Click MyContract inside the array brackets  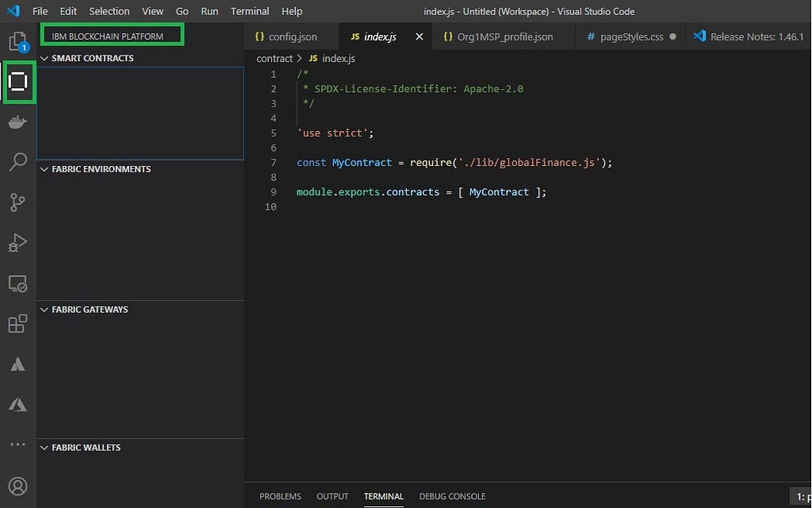pos(500,192)
